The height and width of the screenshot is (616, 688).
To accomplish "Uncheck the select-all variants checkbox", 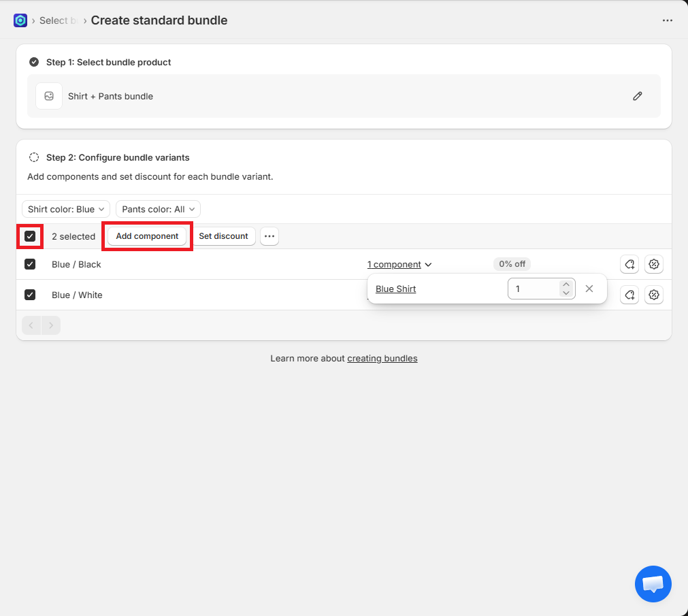I will 30,236.
